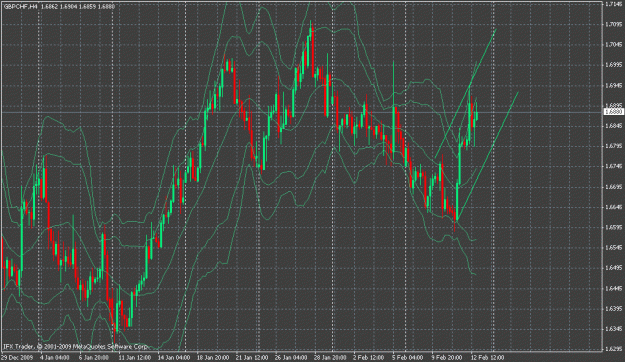
Task: Click the 9 Feb 20:00 time label
Action: (x=447, y=357)
